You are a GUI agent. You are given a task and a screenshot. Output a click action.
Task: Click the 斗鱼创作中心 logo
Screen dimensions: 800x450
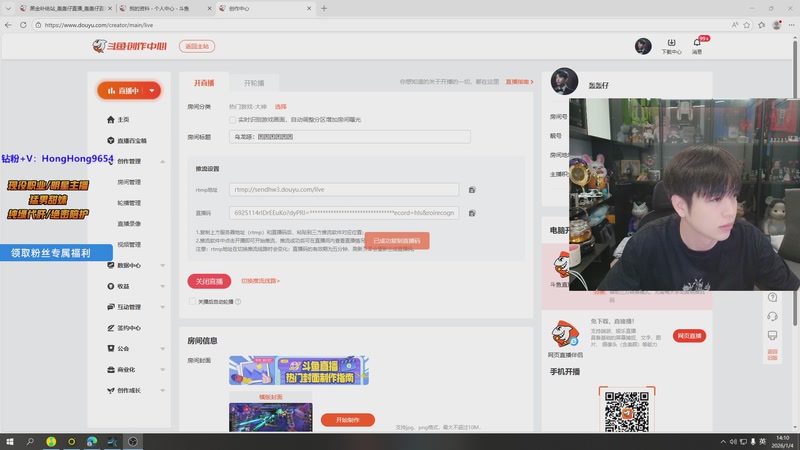[x=130, y=46]
